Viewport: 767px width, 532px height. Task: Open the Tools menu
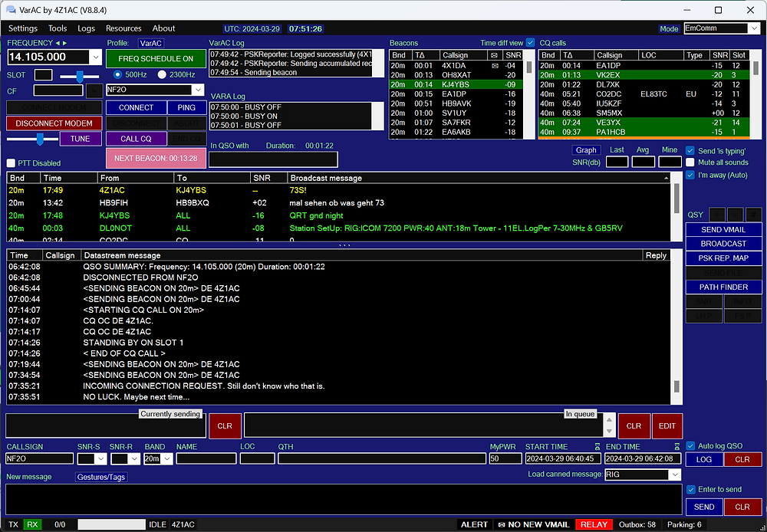pos(58,28)
